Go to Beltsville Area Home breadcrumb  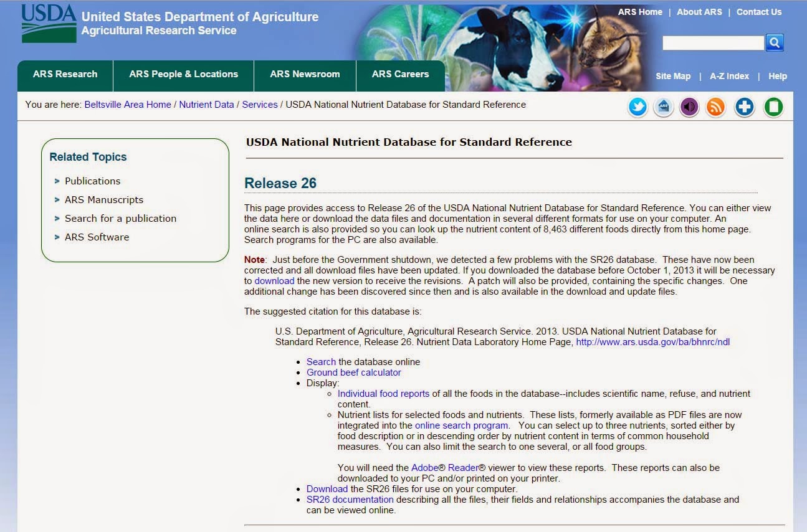[128, 105]
